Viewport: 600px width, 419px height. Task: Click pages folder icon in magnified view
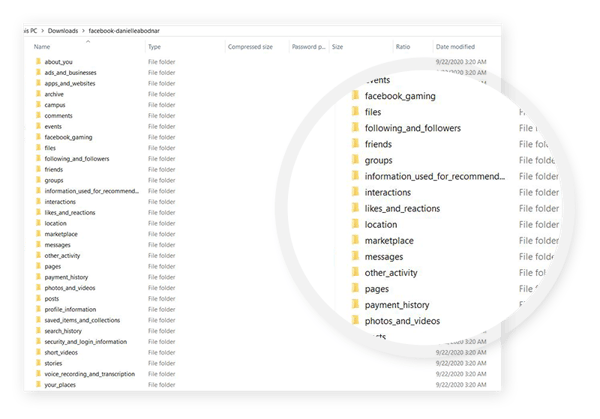[355, 288]
